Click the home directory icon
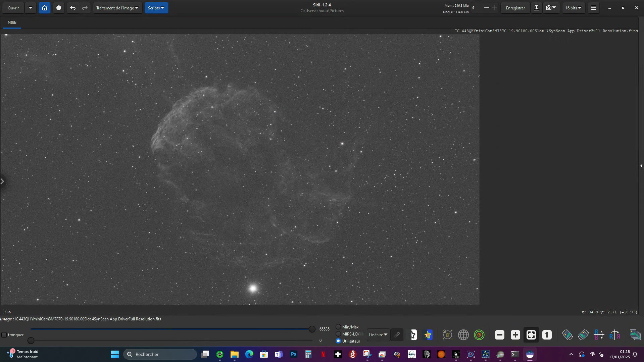The image size is (644, 362). (x=45, y=8)
